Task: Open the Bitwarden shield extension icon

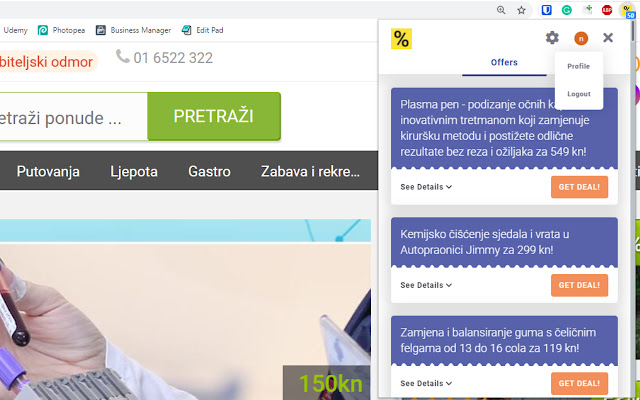Action: point(547,10)
